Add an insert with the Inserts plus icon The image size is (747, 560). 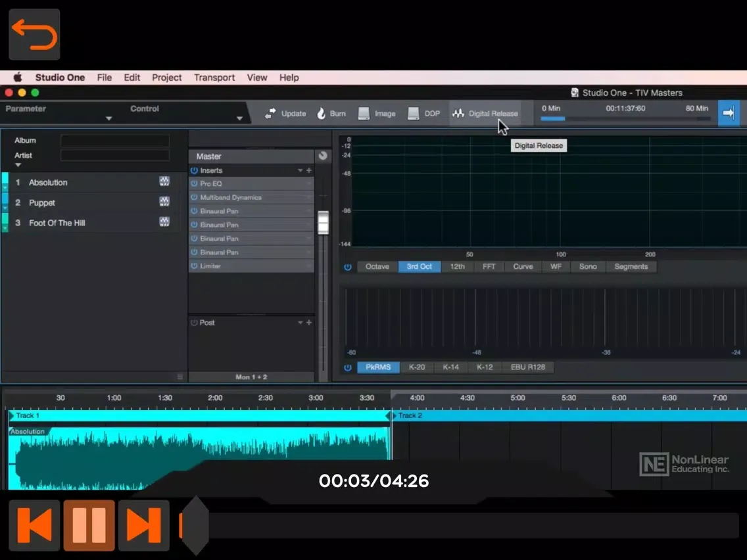pos(308,170)
